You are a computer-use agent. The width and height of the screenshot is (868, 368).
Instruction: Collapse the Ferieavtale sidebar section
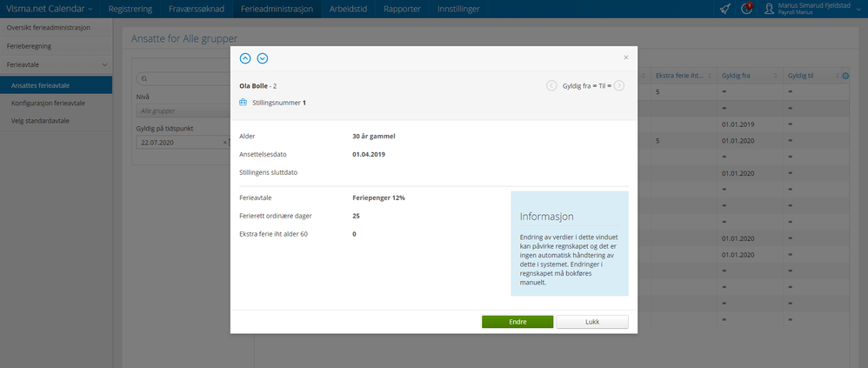pyautogui.click(x=56, y=64)
